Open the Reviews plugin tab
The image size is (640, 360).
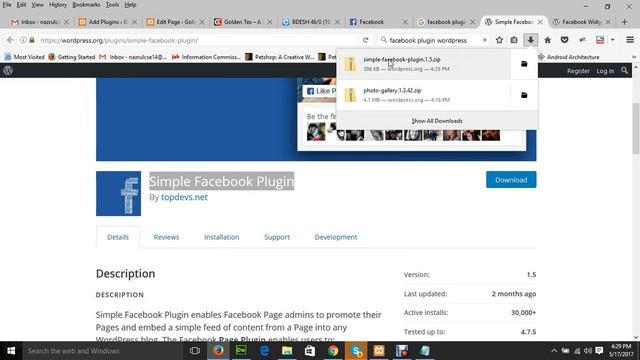[x=166, y=237]
